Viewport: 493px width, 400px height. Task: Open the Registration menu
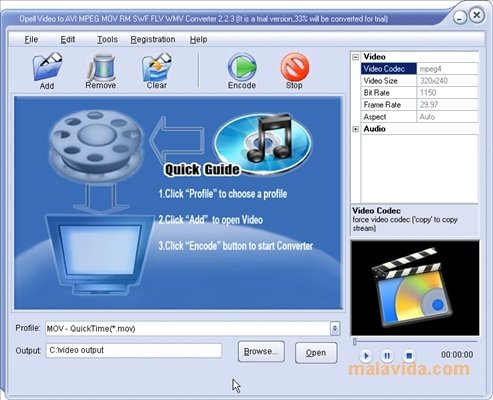pos(153,39)
